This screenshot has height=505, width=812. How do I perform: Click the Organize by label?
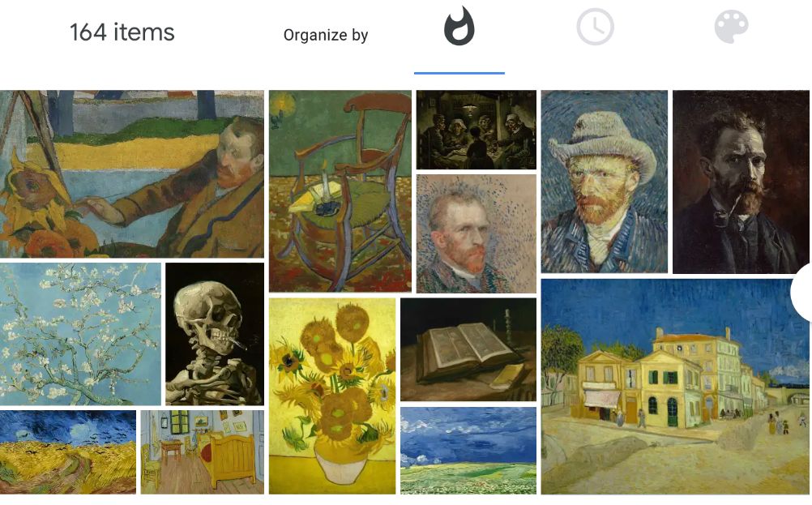[x=326, y=35]
